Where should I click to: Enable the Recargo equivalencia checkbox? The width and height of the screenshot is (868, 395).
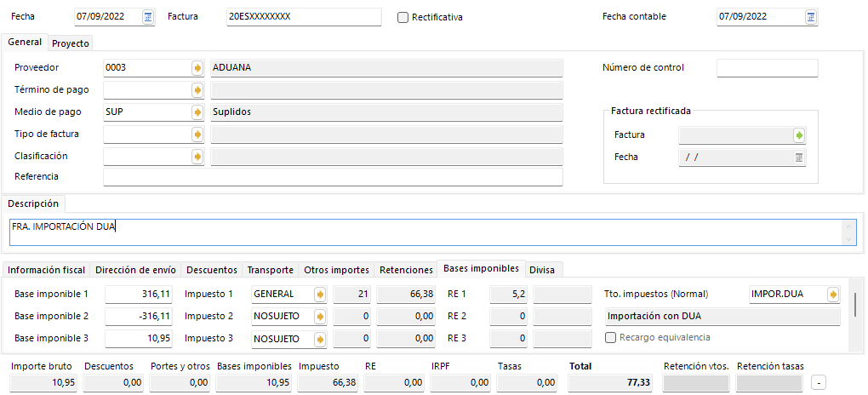click(610, 338)
